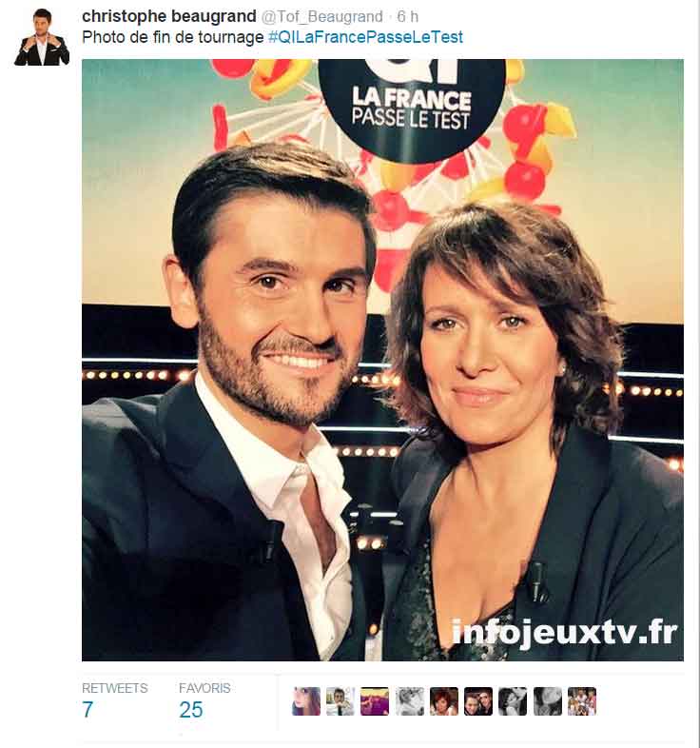Screen dimensions: 700x748
Task: Open third avatar with purple yellow image
Action: pyautogui.click(x=375, y=701)
